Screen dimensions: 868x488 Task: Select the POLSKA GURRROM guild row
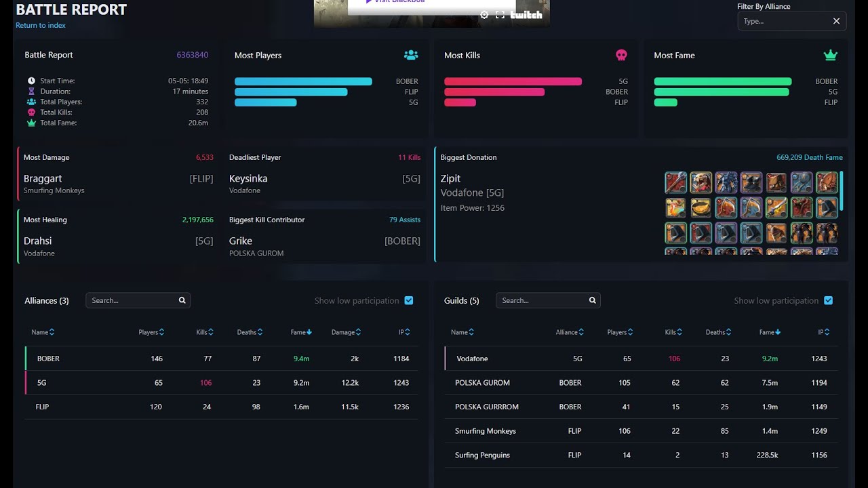pyautogui.click(x=641, y=407)
